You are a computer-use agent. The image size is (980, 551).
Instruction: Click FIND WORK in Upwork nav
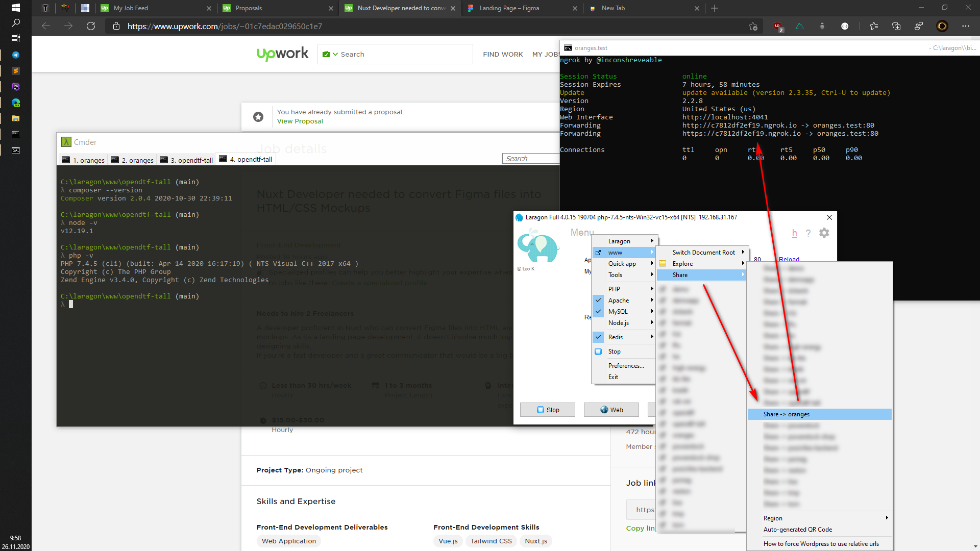pos(503,54)
